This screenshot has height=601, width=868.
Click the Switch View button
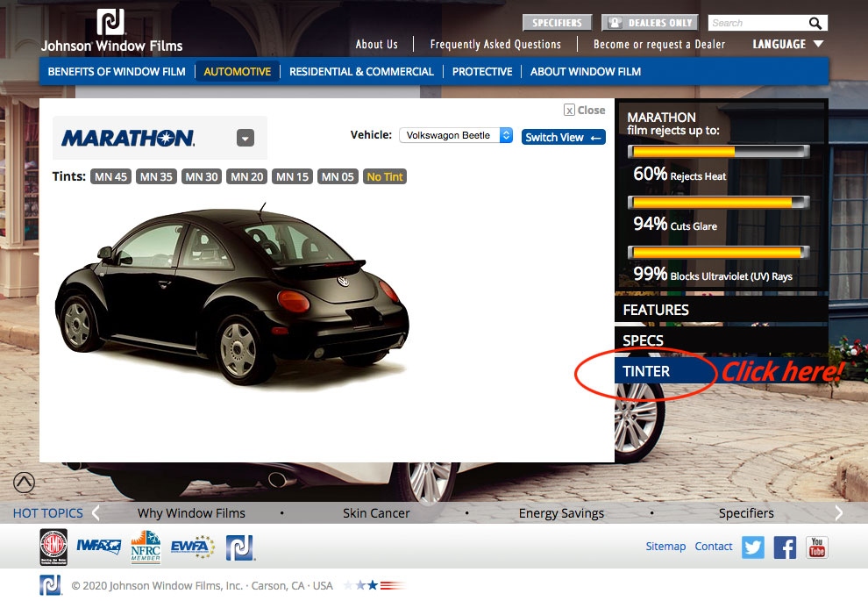coord(563,137)
